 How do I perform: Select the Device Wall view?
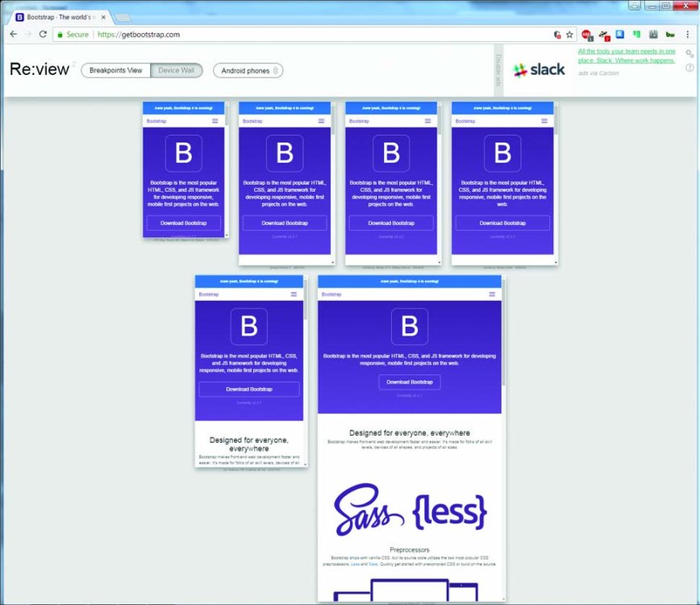pos(177,70)
